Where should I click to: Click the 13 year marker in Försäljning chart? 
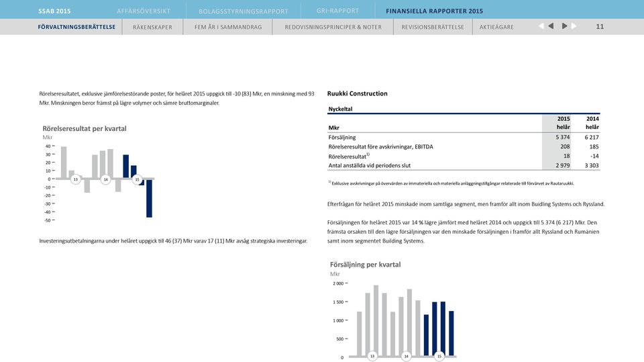(372, 356)
